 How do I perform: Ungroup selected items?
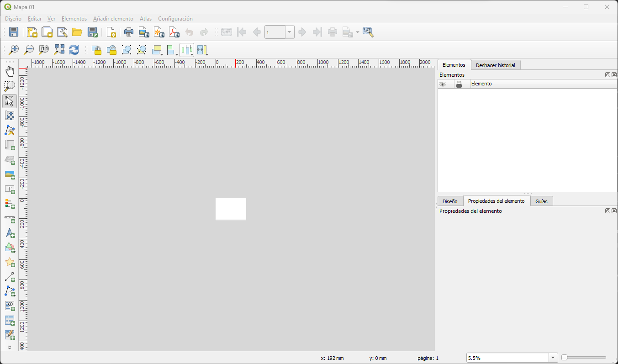coord(142,50)
